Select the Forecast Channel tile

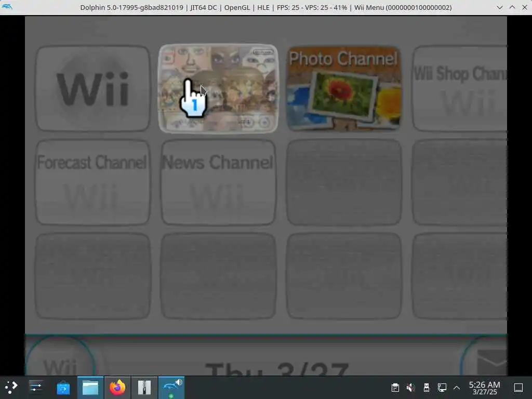(x=92, y=182)
